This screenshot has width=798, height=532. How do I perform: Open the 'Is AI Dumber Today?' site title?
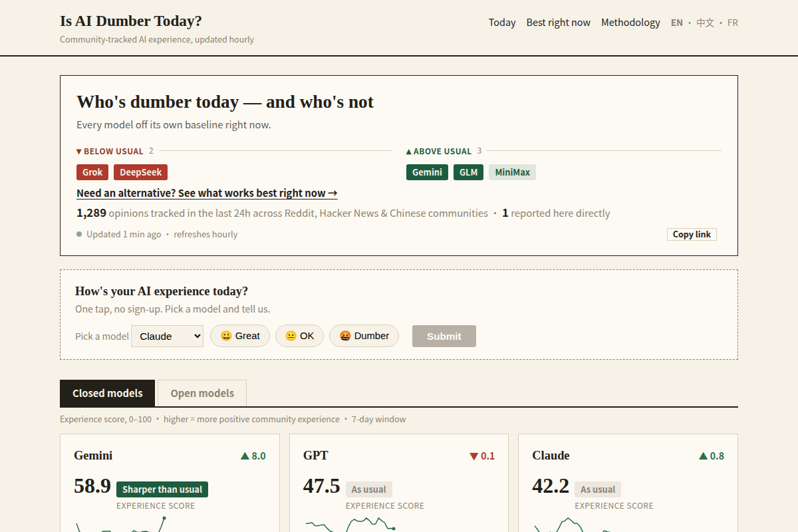131,21
